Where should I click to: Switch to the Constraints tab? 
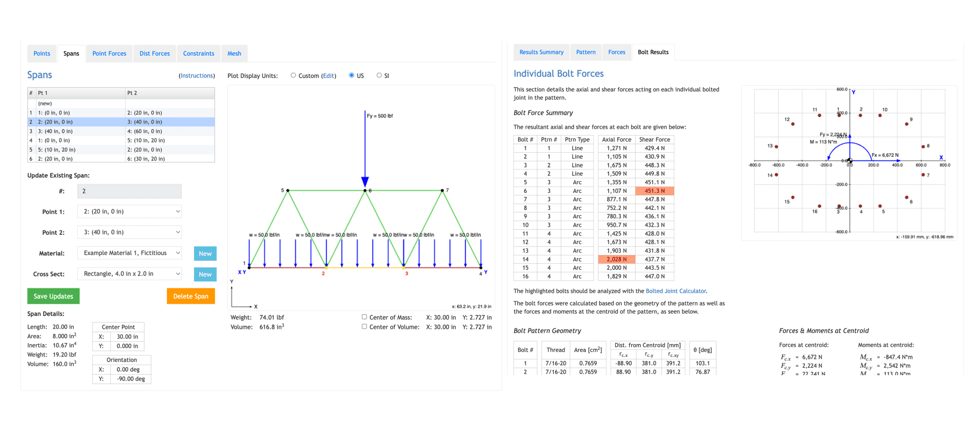tap(199, 54)
